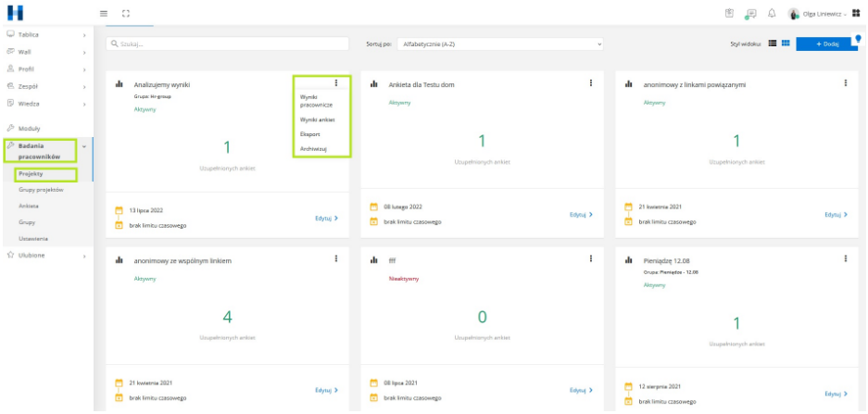Switch to list view style

pos(772,44)
